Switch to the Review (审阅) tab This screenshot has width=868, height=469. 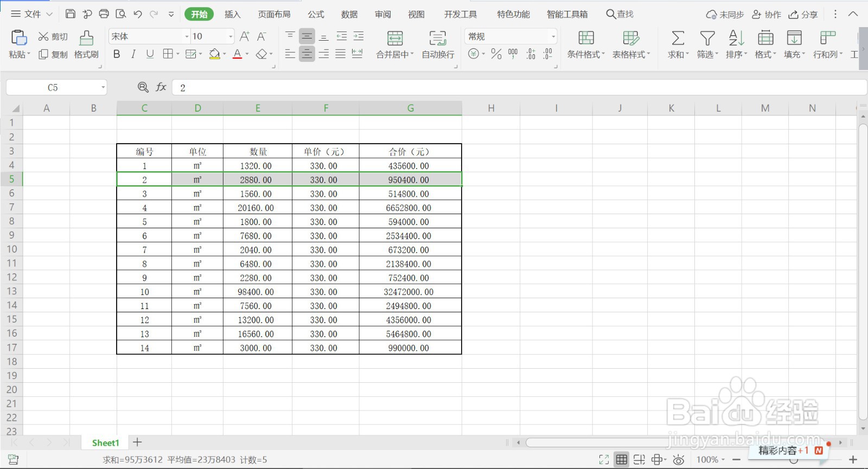pos(383,14)
